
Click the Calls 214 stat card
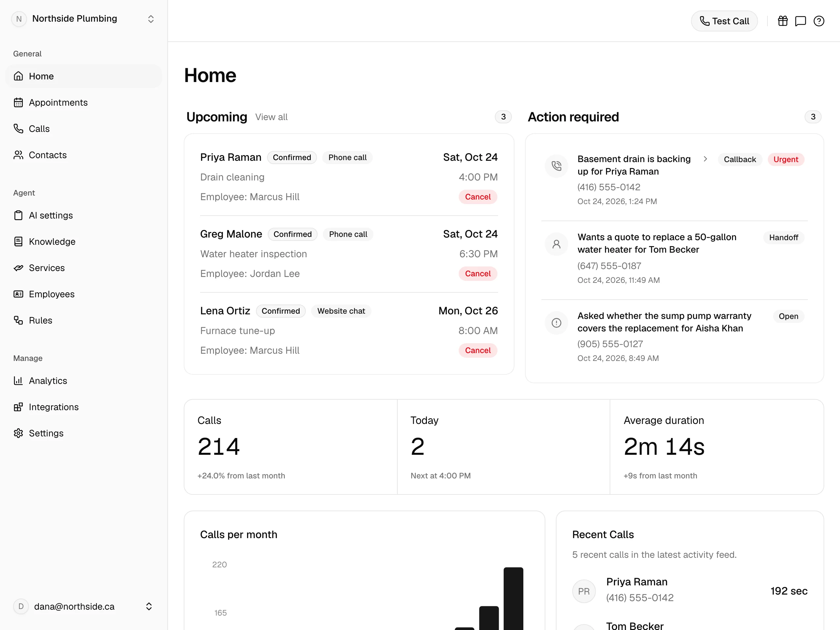click(x=290, y=447)
